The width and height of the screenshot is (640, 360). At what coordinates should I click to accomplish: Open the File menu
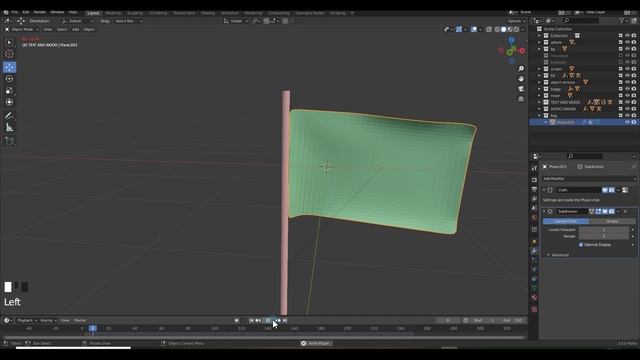15,12
